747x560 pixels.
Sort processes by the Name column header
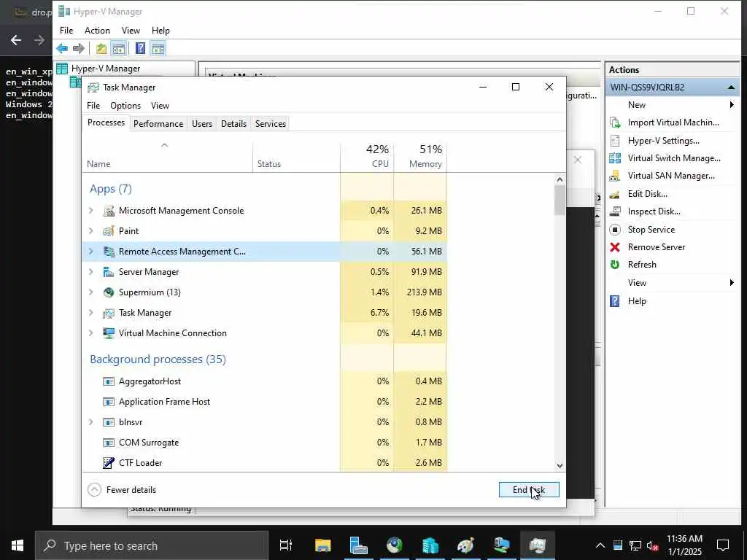167,157
